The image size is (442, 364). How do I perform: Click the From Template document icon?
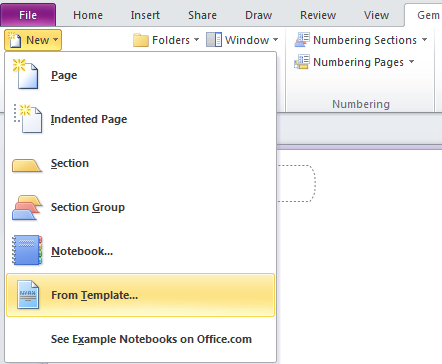tap(28, 295)
